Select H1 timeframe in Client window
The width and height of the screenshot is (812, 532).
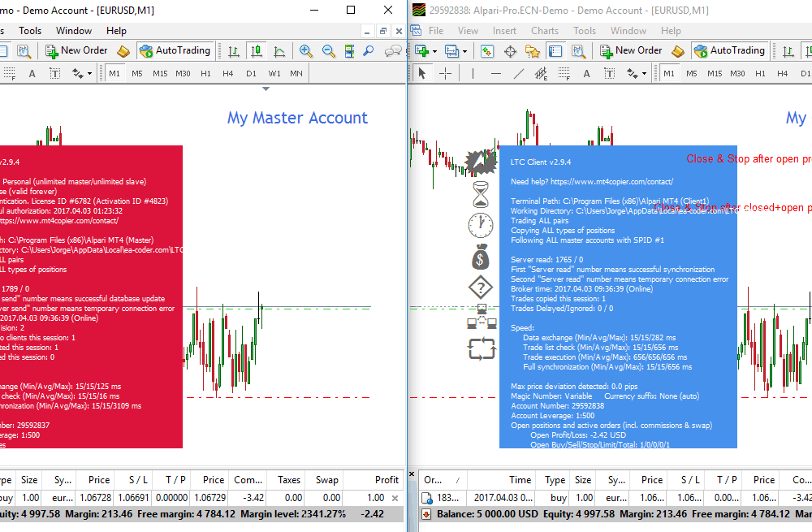(x=760, y=74)
